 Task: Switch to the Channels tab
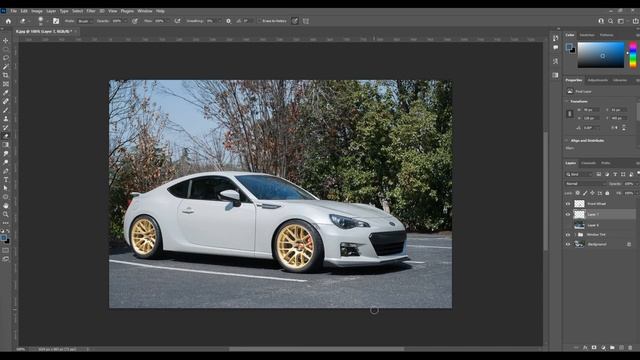click(588, 163)
